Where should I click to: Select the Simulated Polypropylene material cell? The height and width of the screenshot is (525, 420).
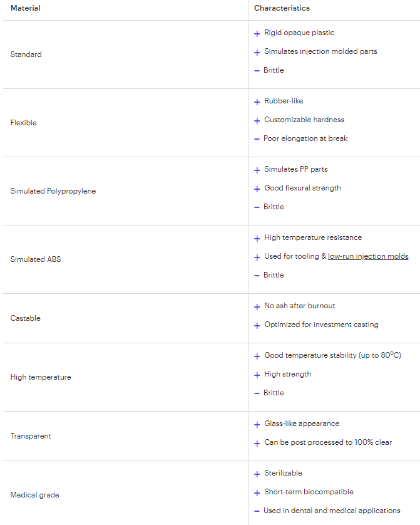126,191
